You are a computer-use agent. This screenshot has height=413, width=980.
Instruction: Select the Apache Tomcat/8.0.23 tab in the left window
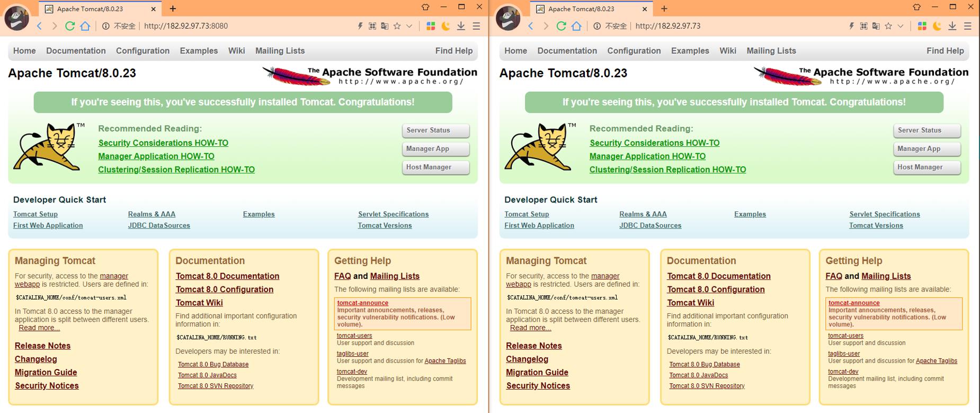point(101,9)
